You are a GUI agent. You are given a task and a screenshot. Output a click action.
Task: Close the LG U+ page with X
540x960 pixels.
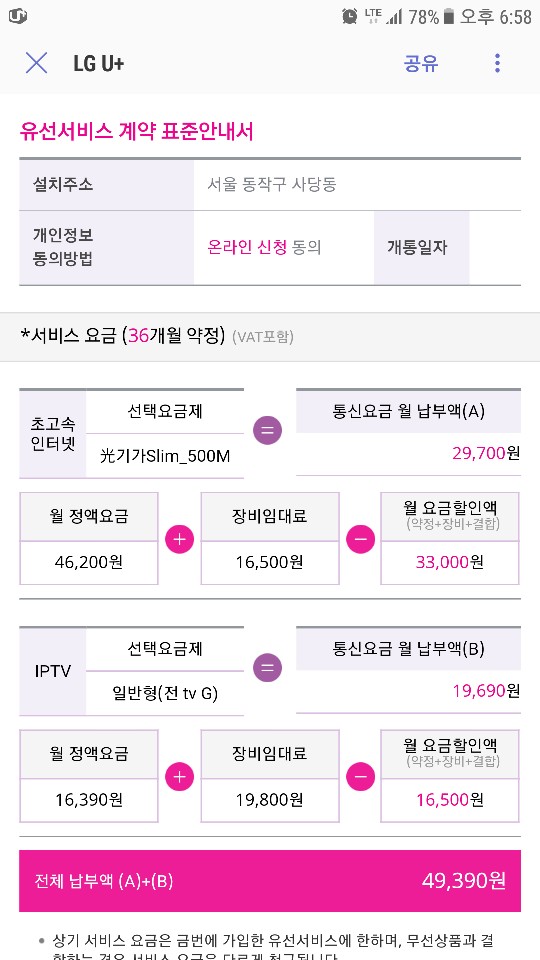[x=36, y=63]
